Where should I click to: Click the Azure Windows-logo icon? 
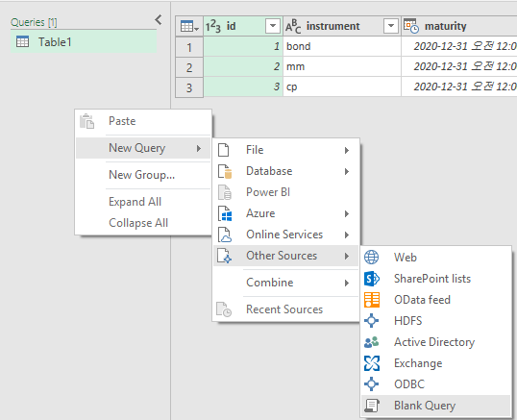tap(225, 213)
